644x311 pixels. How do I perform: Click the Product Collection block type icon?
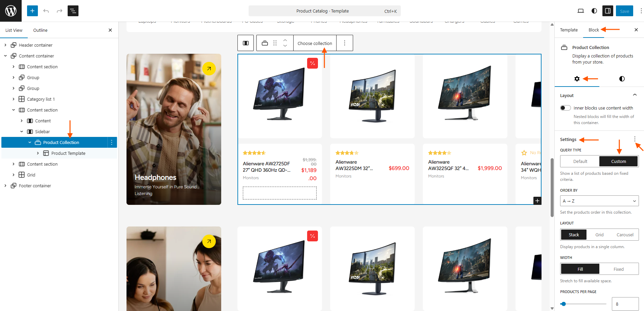tap(265, 43)
